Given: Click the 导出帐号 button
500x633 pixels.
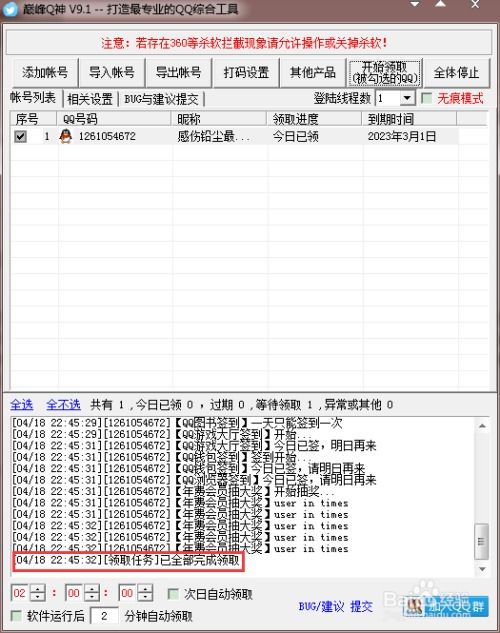Looking at the screenshot, I should [179, 73].
